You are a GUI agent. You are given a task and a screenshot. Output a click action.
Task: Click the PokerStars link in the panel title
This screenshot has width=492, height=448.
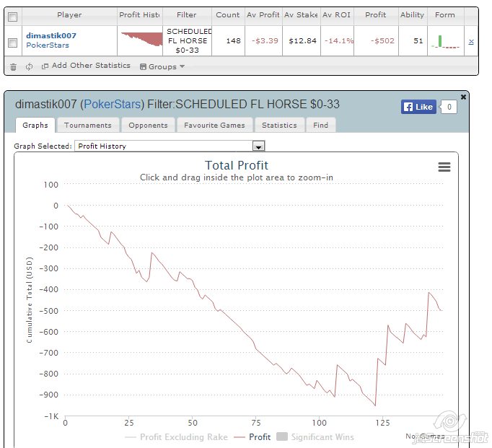[x=112, y=104]
